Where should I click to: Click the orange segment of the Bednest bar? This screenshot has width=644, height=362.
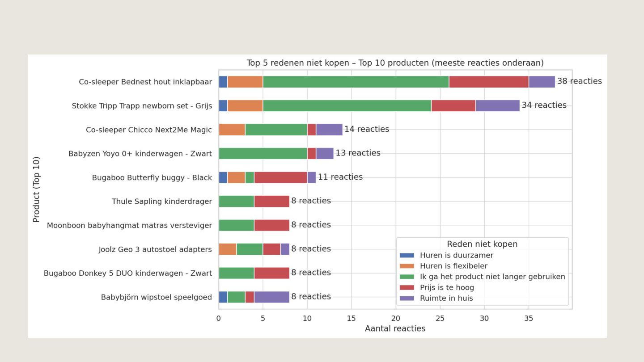pyautogui.click(x=245, y=82)
